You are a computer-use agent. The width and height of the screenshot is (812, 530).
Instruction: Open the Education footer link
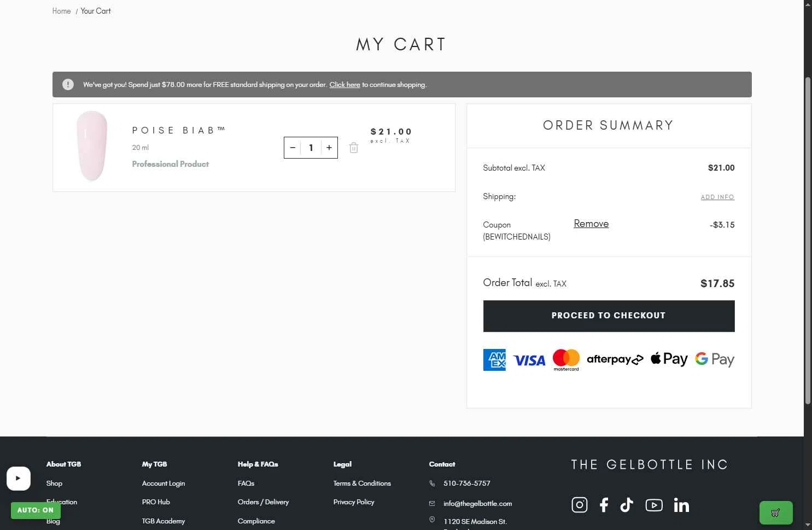62,502
